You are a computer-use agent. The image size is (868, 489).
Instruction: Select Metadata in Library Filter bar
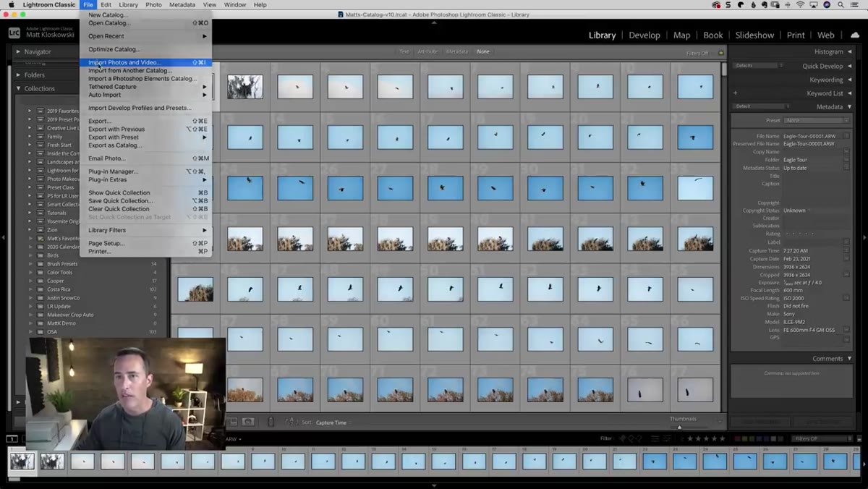point(457,51)
